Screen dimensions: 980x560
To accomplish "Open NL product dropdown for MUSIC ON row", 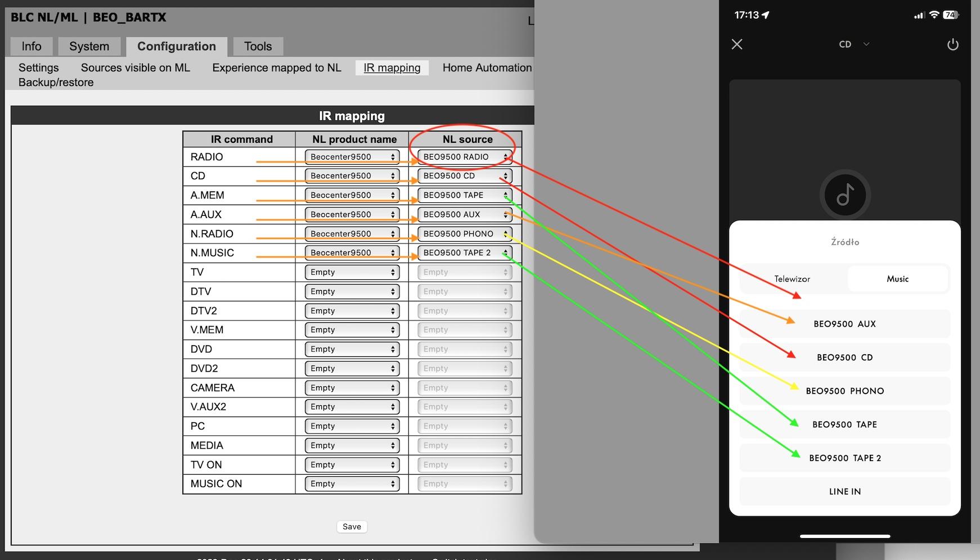I will pyautogui.click(x=352, y=484).
